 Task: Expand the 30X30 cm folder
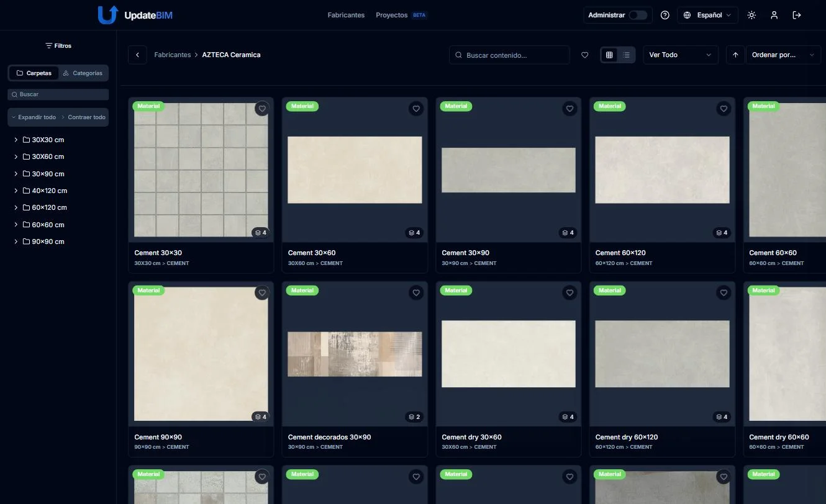point(16,140)
